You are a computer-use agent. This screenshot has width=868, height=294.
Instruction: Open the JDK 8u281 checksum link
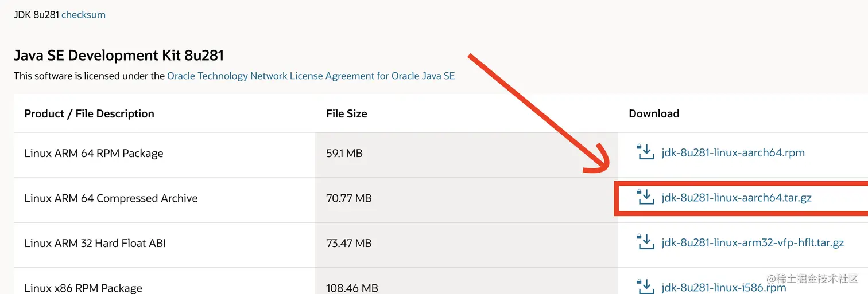83,15
